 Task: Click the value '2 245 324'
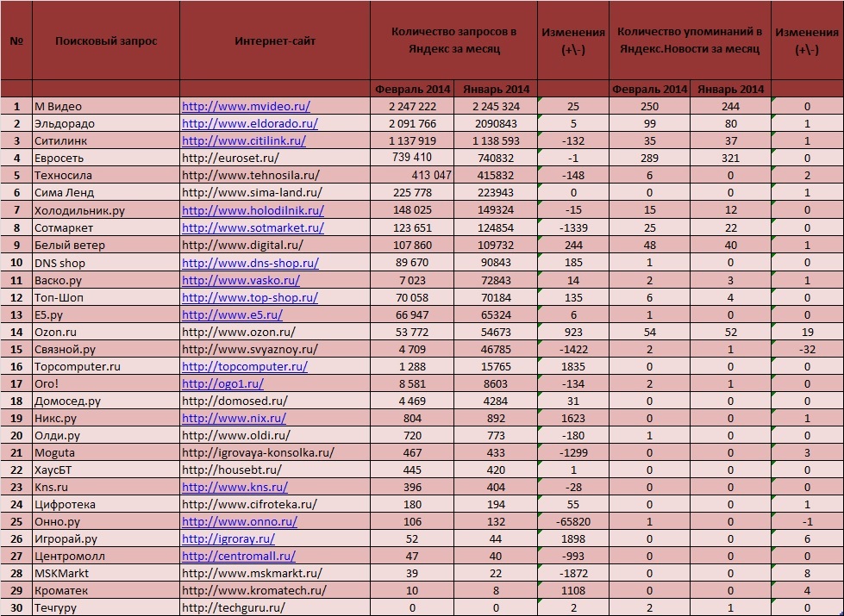click(x=496, y=106)
